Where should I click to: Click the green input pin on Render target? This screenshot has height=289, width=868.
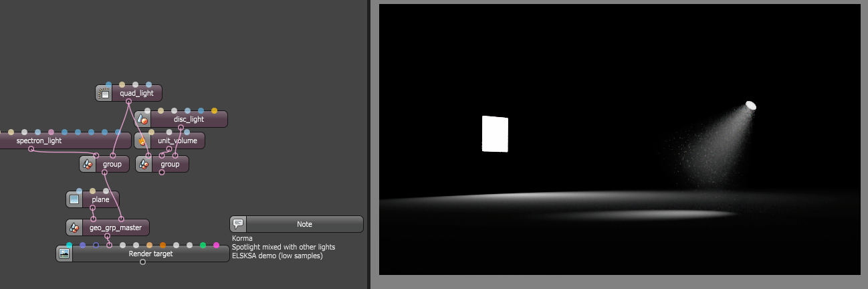pyautogui.click(x=203, y=245)
